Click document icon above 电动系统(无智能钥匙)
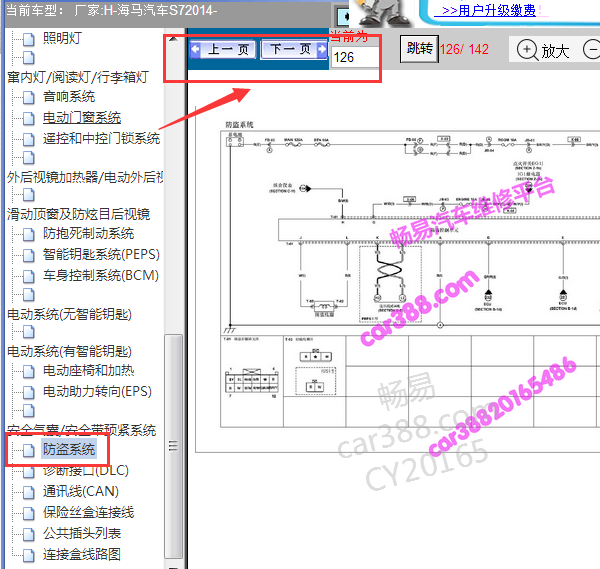 (x=28, y=294)
